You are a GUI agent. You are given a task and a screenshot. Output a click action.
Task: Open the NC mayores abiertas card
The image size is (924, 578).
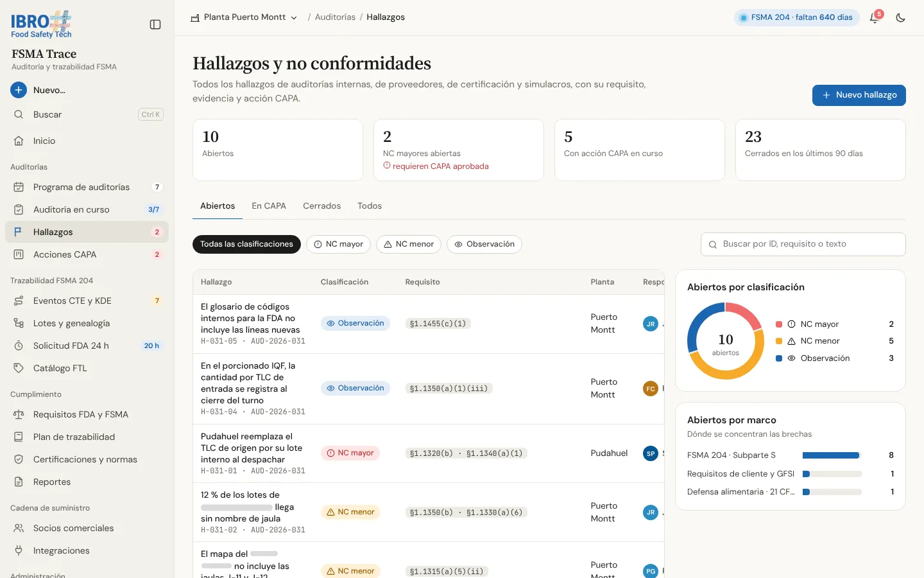click(458, 150)
